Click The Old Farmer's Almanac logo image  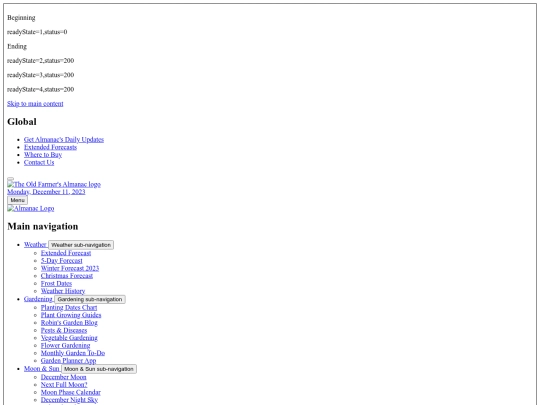coord(54,184)
